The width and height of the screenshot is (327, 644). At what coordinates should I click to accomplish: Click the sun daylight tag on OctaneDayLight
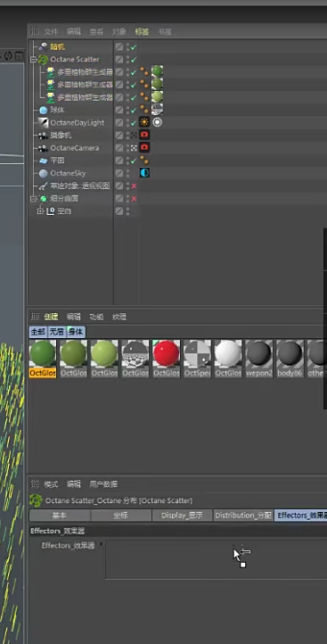pyautogui.click(x=144, y=122)
